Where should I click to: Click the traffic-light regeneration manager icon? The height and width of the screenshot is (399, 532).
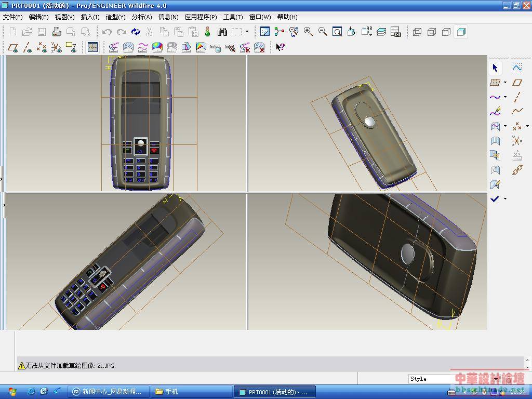pos(208,32)
